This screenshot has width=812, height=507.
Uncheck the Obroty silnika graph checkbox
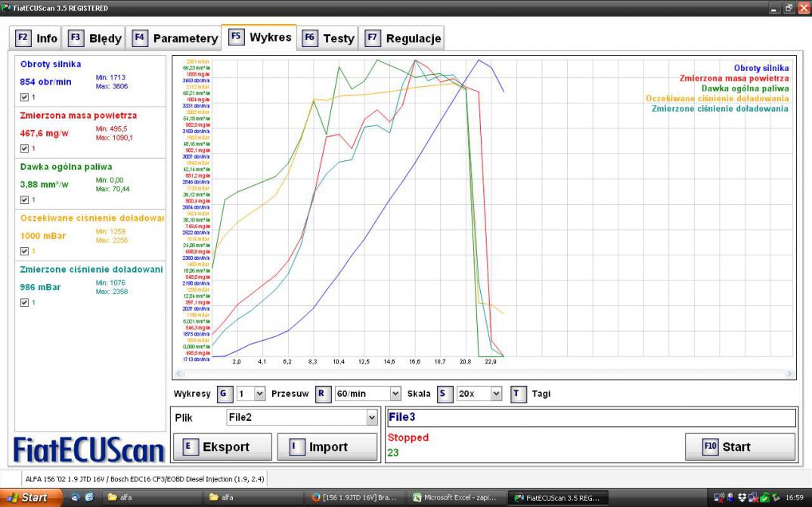pyautogui.click(x=24, y=97)
